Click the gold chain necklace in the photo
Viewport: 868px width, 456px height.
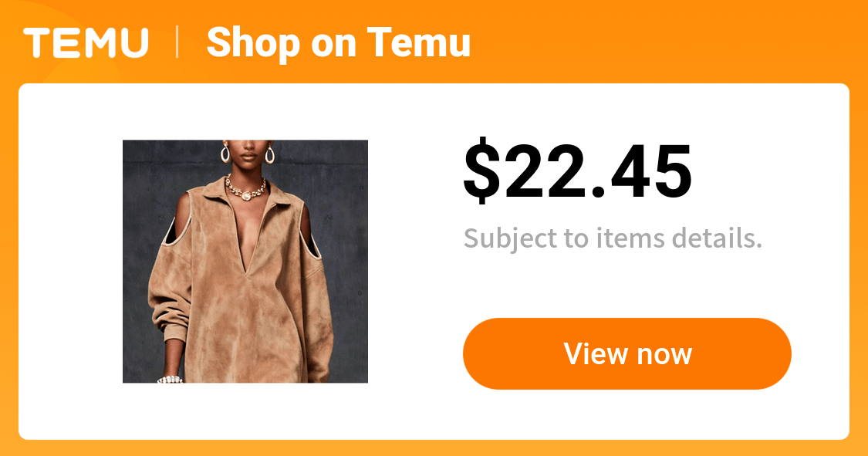click(246, 187)
